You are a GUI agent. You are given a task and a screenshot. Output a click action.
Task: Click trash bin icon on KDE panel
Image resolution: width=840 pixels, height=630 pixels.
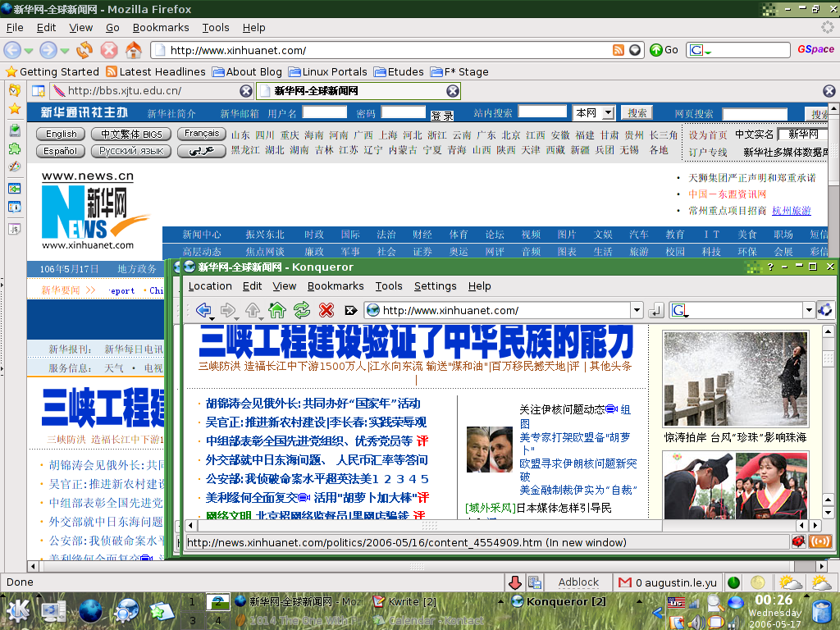(822, 612)
